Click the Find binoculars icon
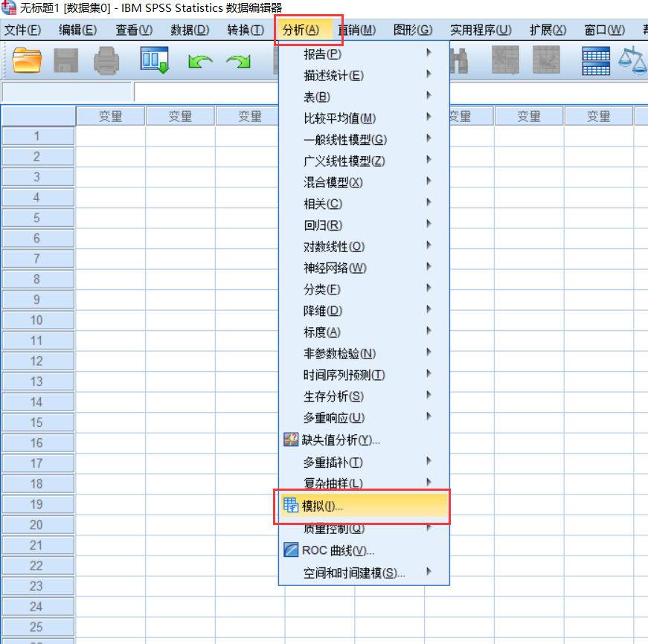 (459, 61)
